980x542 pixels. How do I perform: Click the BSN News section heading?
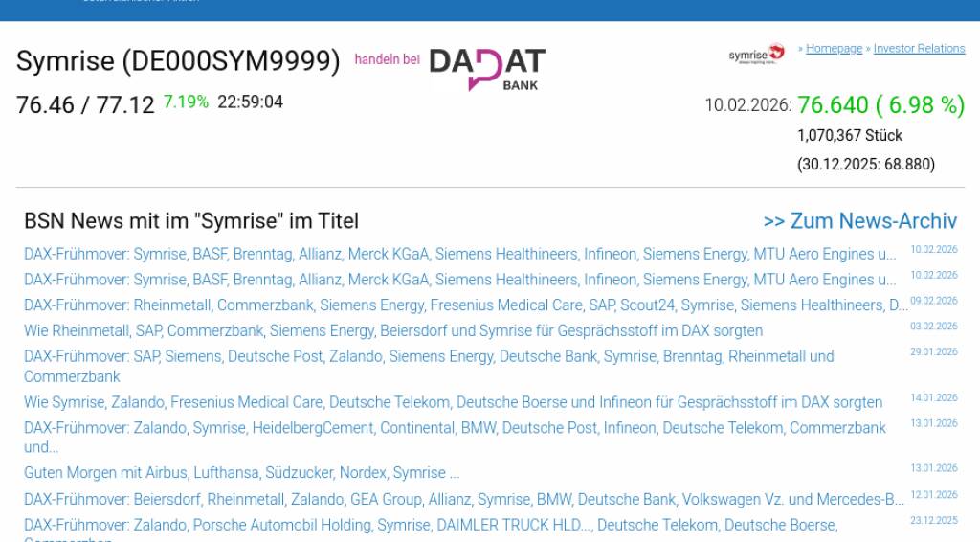[191, 221]
